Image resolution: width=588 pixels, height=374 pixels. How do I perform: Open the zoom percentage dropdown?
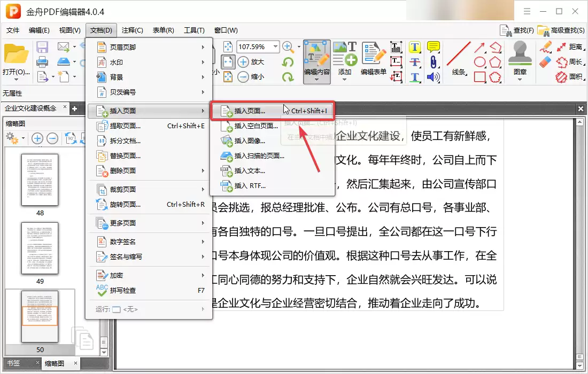276,46
